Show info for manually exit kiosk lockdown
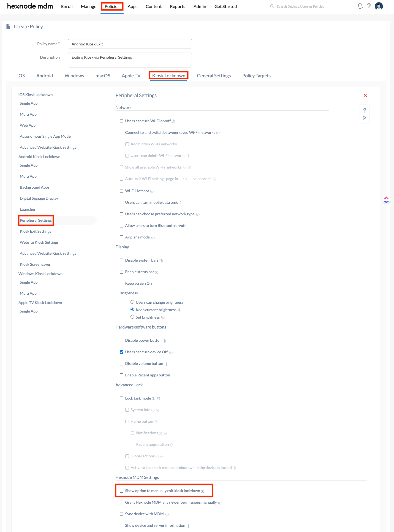Screen dimensions: 394x532 [202, 491]
